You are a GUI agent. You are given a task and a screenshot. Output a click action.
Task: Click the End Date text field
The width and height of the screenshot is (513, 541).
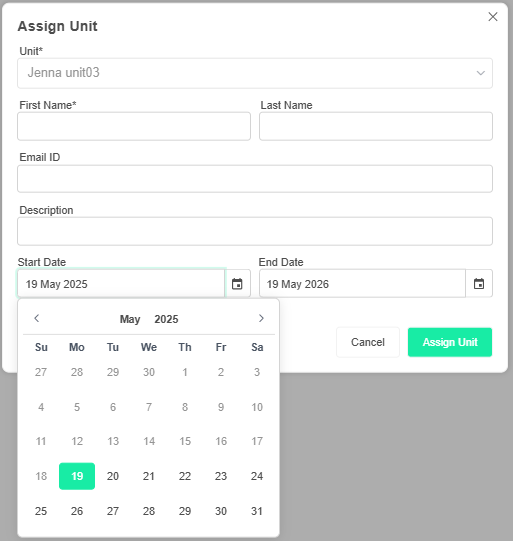(362, 284)
